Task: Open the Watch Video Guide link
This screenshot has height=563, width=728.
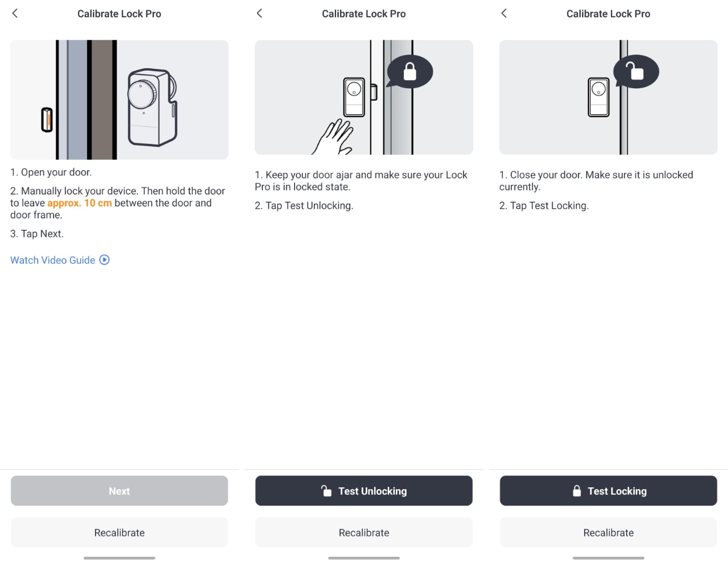Action: (x=53, y=260)
